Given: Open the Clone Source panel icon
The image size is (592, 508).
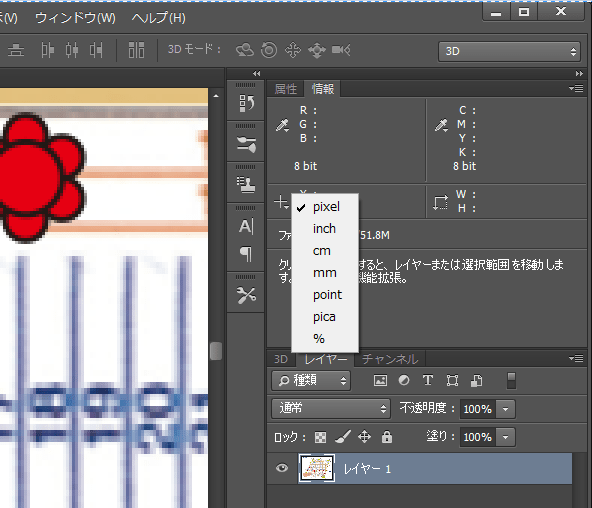Looking at the screenshot, I should click(246, 185).
